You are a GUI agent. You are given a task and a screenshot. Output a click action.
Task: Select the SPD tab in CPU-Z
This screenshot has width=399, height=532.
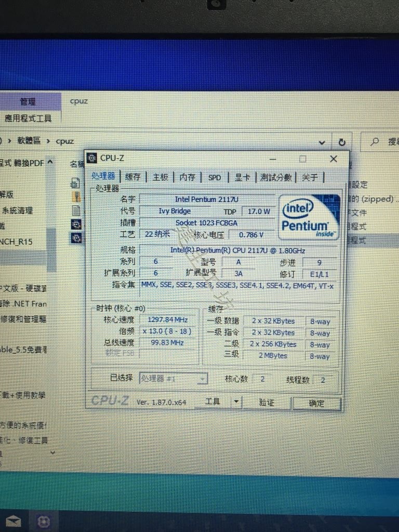coord(215,178)
